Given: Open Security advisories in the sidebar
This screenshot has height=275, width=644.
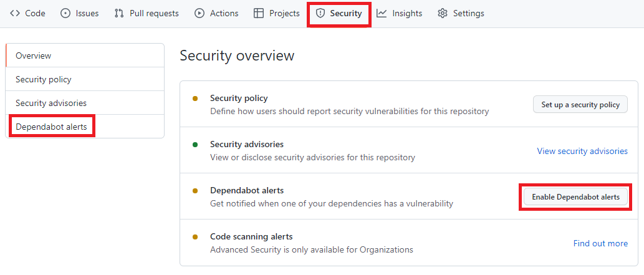Looking at the screenshot, I should click(x=85, y=103).
